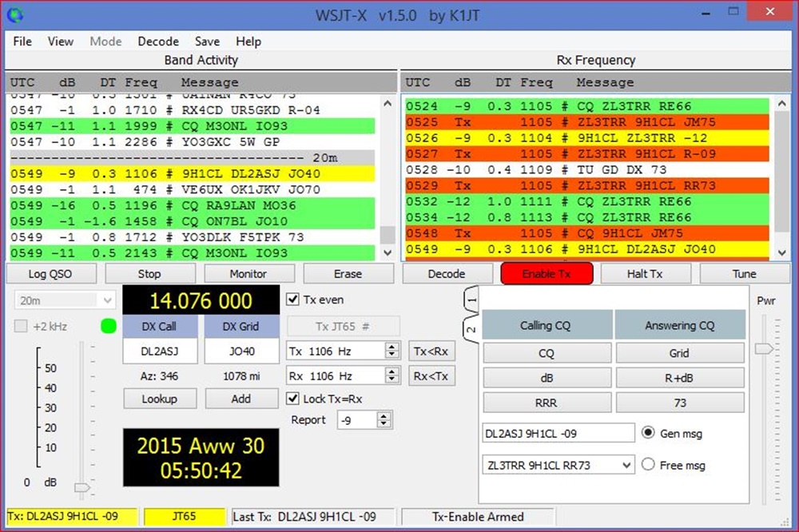The width and height of the screenshot is (799, 532).
Task: Choose the Gen msg radio button
Action: tap(649, 433)
